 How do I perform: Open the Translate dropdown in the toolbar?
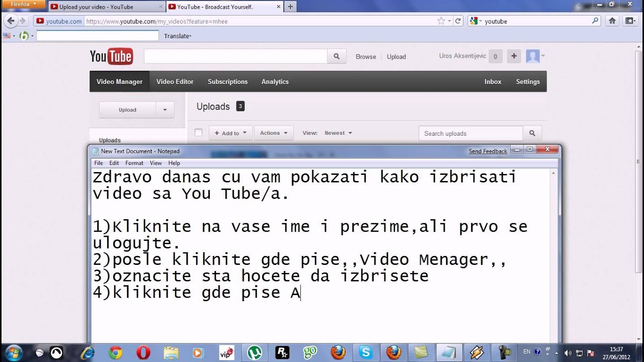(178, 36)
